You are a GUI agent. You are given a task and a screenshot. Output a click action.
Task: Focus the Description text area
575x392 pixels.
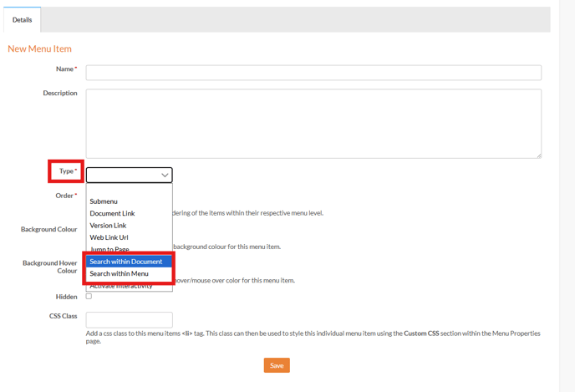point(313,123)
